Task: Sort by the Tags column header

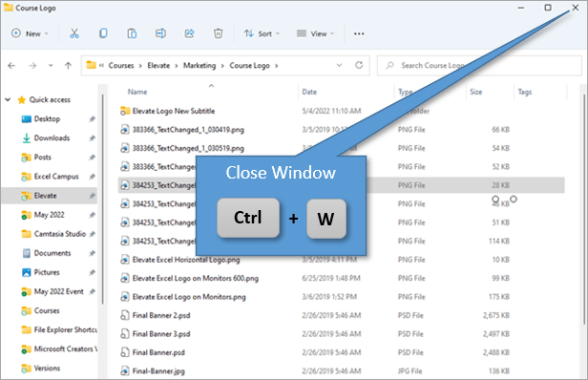Action: pos(525,92)
